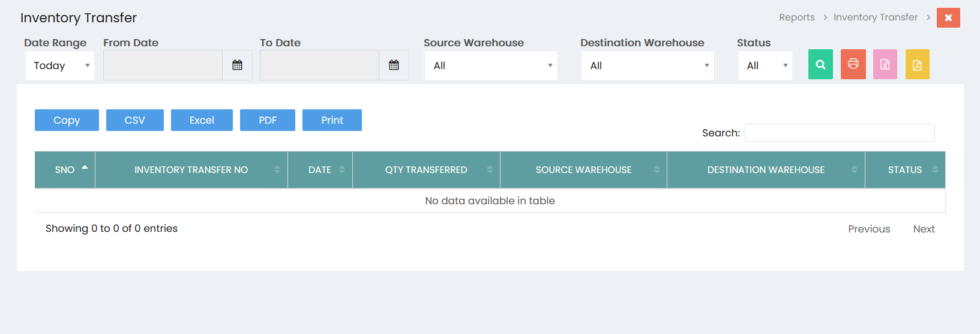Click the To Date input field
This screenshot has width=980, height=334.
coord(319,65)
